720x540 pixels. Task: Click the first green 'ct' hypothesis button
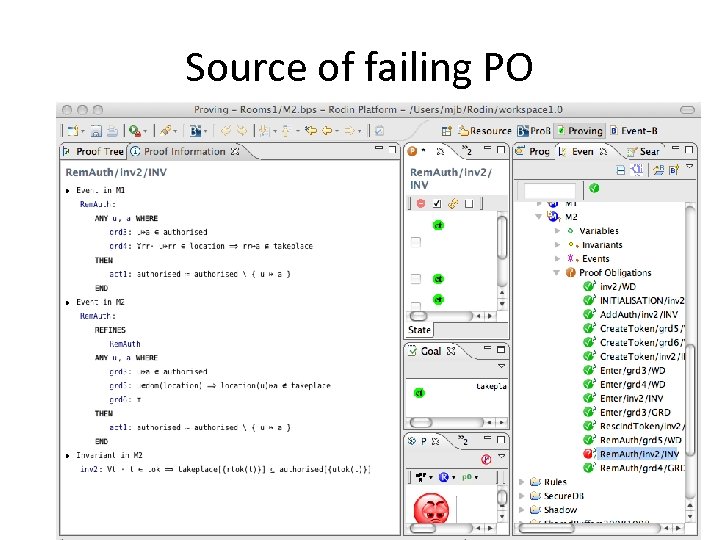coord(438,225)
